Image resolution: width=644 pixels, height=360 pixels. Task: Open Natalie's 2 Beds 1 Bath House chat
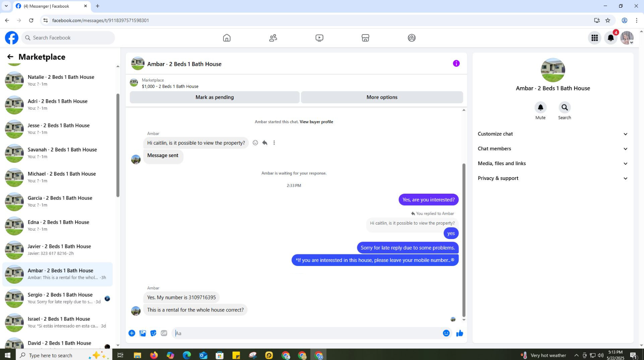coord(58,80)
